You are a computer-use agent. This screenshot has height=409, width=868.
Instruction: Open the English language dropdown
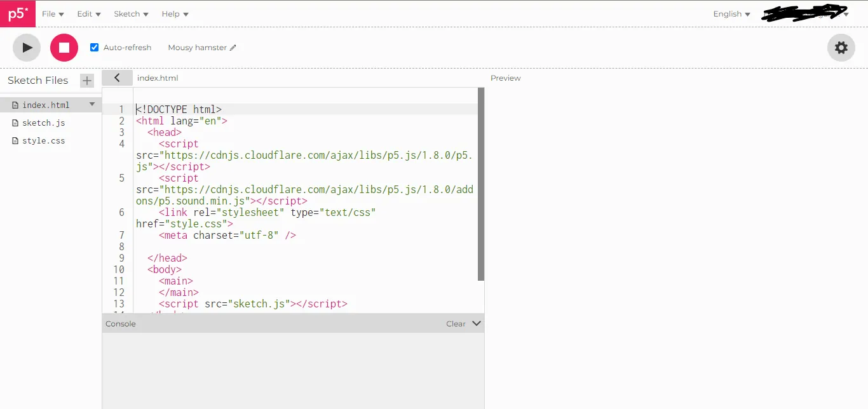tap(729, 13)
